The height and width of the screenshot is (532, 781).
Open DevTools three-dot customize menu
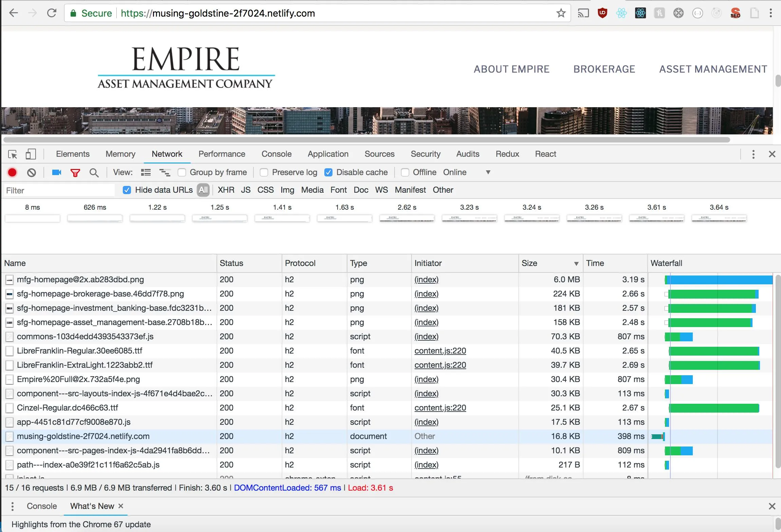point(753,154)
